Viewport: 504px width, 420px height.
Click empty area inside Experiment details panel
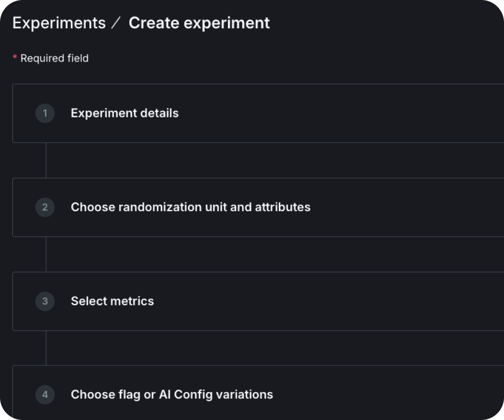pyautogui.click(x=353, y=113)
